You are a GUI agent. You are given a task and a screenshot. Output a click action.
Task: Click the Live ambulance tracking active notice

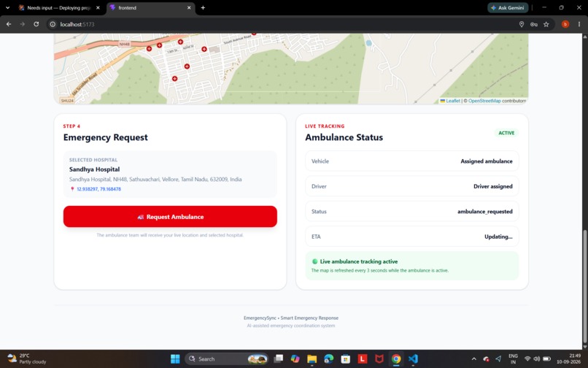click(x=411, y=266)
